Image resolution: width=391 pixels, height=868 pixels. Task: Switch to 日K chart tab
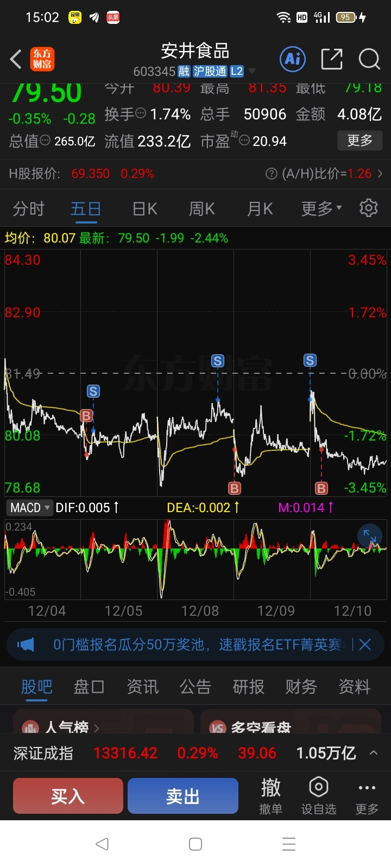(x=144, y=208)
